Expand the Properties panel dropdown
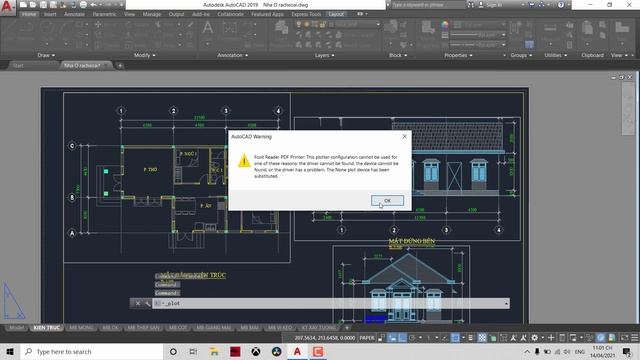The image size is (640, 360). click(458, 55)
